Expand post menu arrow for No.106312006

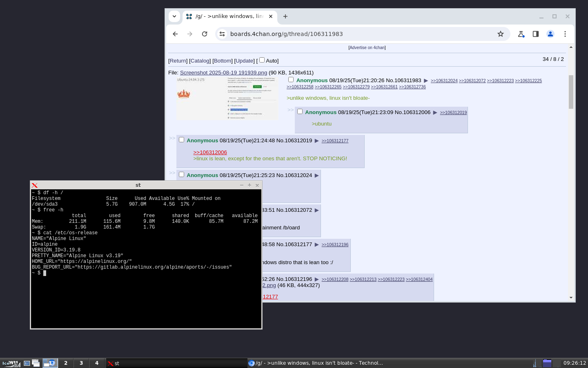pyautogui.click(x=435, y=112)
